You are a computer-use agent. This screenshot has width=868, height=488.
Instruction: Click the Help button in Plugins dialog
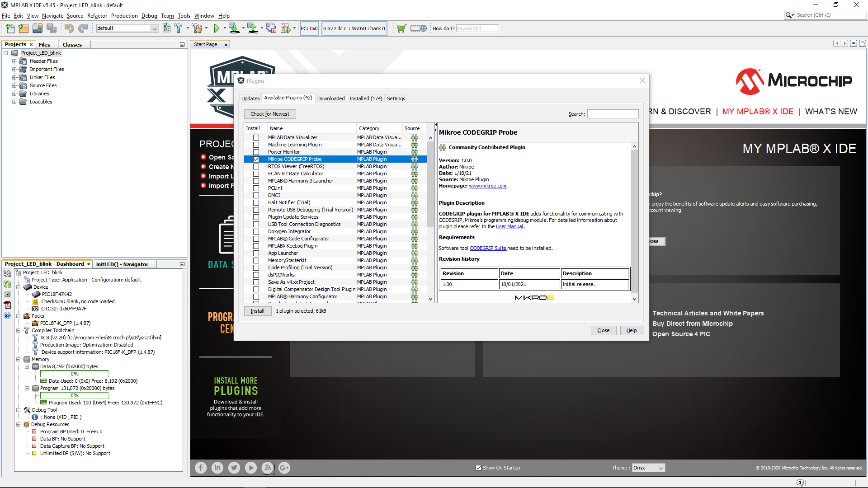coord(632,330)
